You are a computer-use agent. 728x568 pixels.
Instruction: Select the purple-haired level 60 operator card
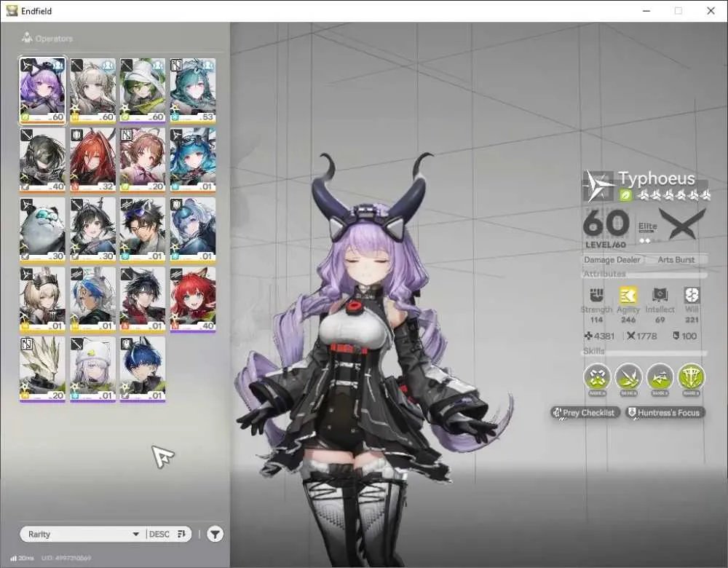[x=42, y=91]
